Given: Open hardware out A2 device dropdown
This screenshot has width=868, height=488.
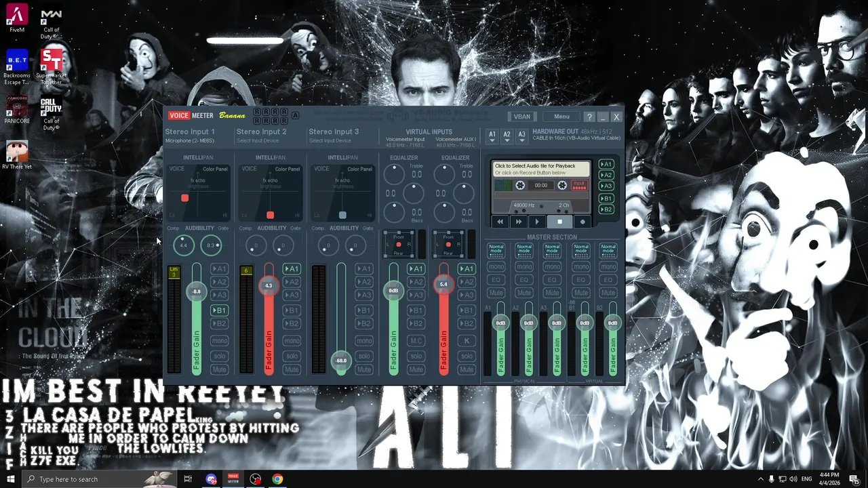Looking at the screenshot, I should pyautogui.click(x=507, y=136).
